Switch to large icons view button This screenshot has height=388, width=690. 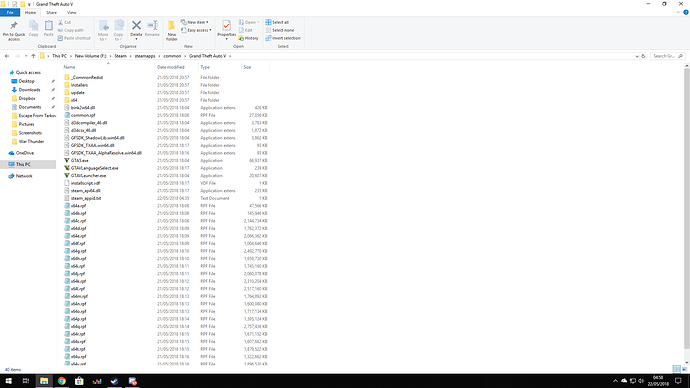coord(684,369)
